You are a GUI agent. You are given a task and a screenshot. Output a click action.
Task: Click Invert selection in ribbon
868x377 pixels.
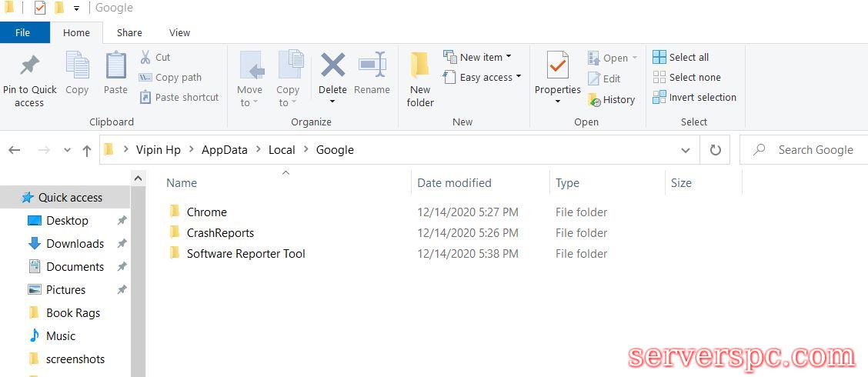coord(694,97)
